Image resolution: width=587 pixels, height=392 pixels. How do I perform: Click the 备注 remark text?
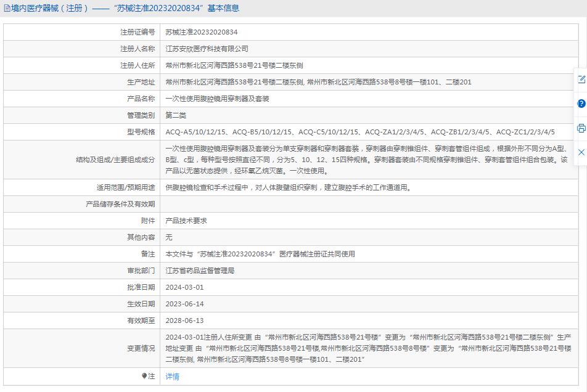[260, 254]
